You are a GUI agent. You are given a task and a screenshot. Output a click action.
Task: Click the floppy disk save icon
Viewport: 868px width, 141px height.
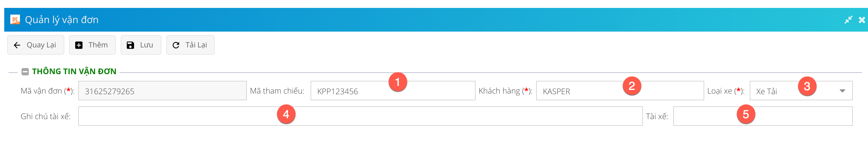point(130,45)
